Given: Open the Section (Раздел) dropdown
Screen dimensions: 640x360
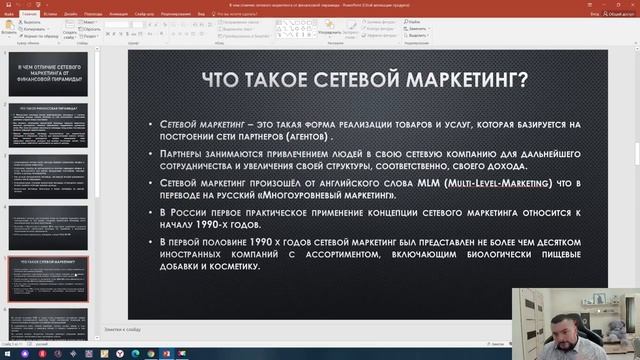Looking at the screenshot, I should click(x=89, y=36).
